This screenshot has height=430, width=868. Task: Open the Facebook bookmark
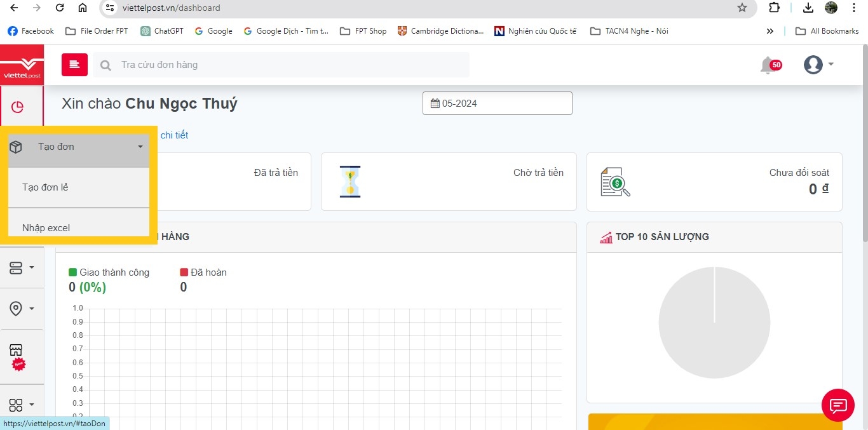[31, 31]
